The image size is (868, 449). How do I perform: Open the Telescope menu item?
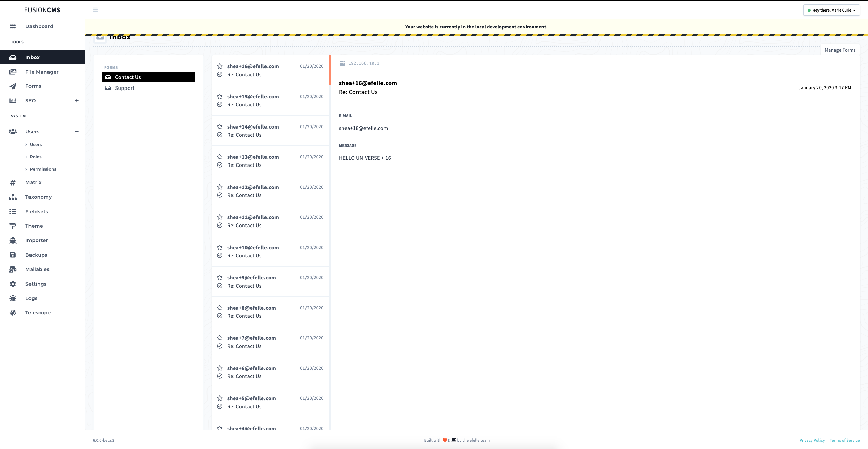38,313
